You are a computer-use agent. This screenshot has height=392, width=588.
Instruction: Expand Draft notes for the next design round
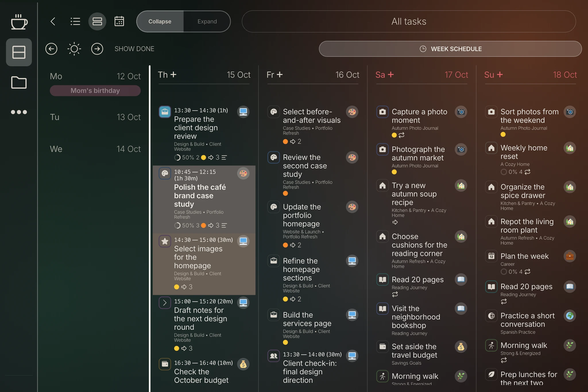tap(165, 303)
